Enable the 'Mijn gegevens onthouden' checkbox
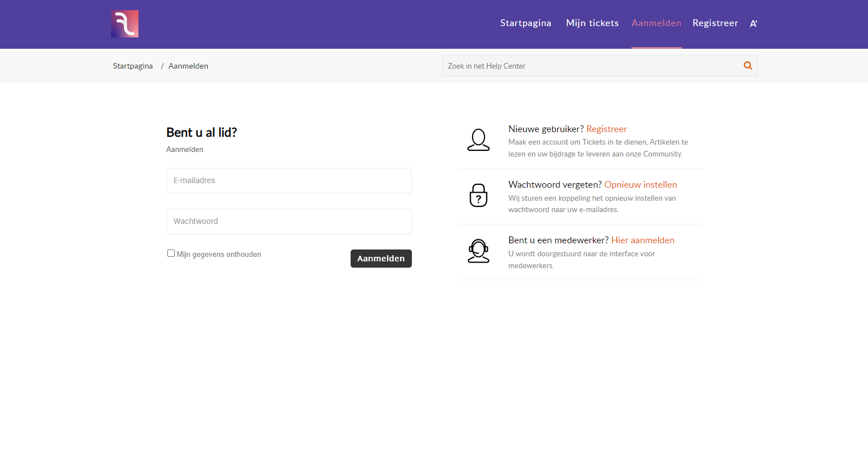Viewport: 868px width, 461px height. pos(171,253)
